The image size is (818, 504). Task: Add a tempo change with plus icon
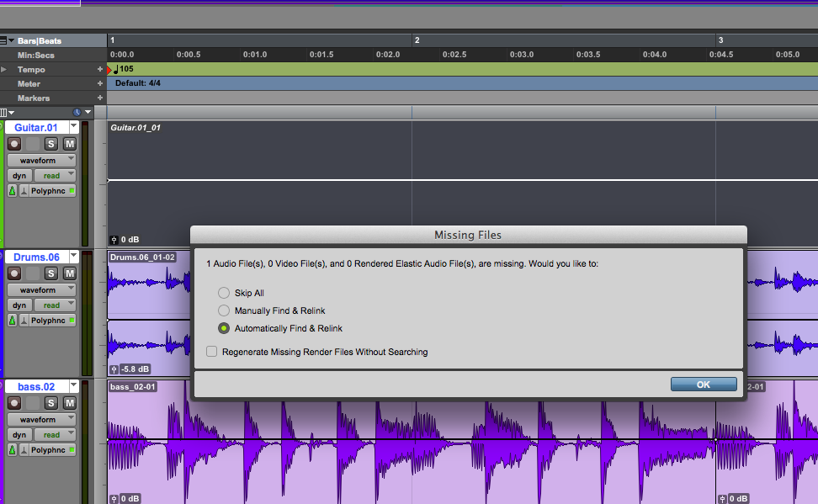pos(100,70)
